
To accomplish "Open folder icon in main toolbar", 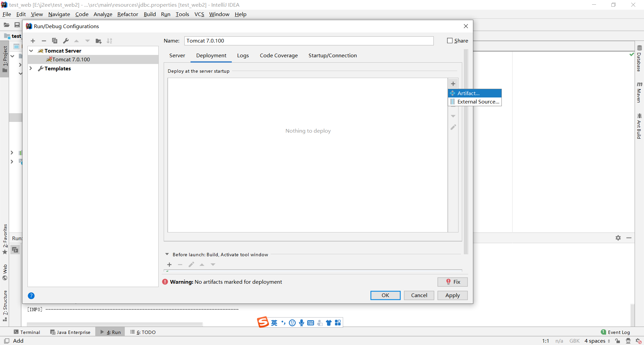I will [6, 25].
